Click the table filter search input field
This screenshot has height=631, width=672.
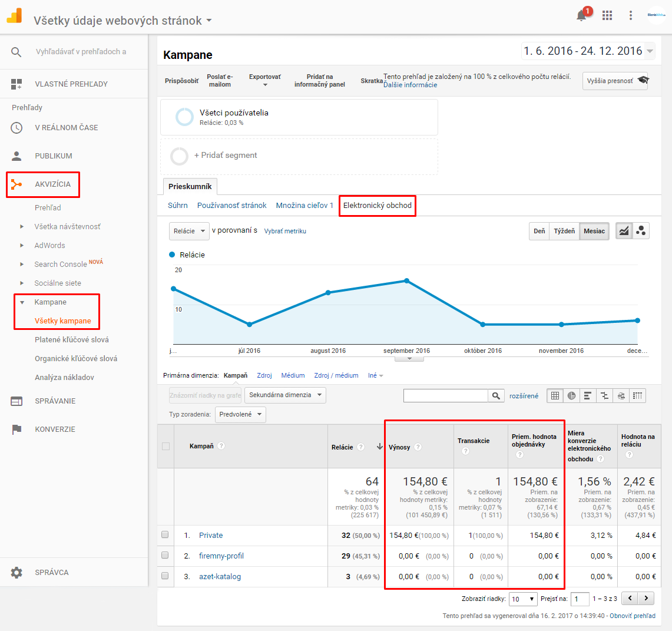[445, 396]
